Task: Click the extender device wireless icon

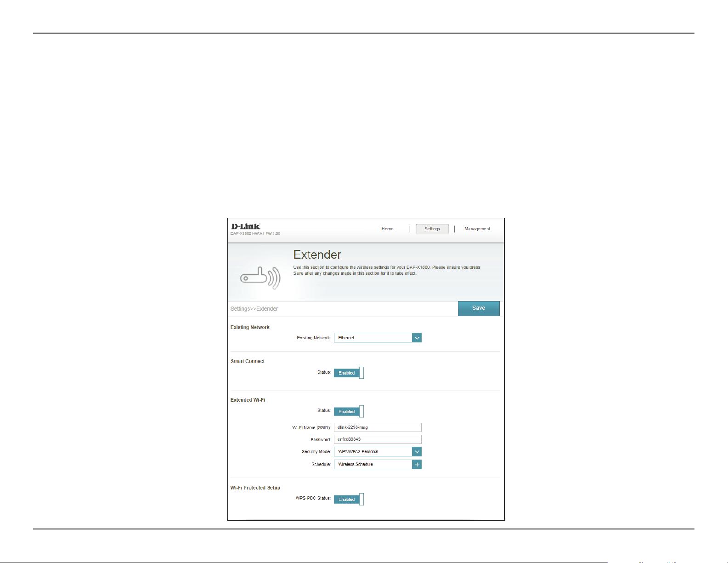Action: tap(260, 278)
